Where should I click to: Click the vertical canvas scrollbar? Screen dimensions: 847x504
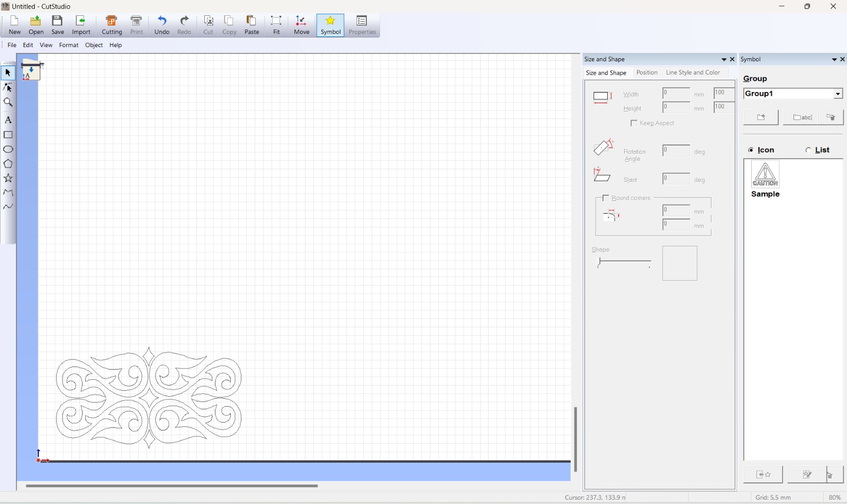coord(575,439)
